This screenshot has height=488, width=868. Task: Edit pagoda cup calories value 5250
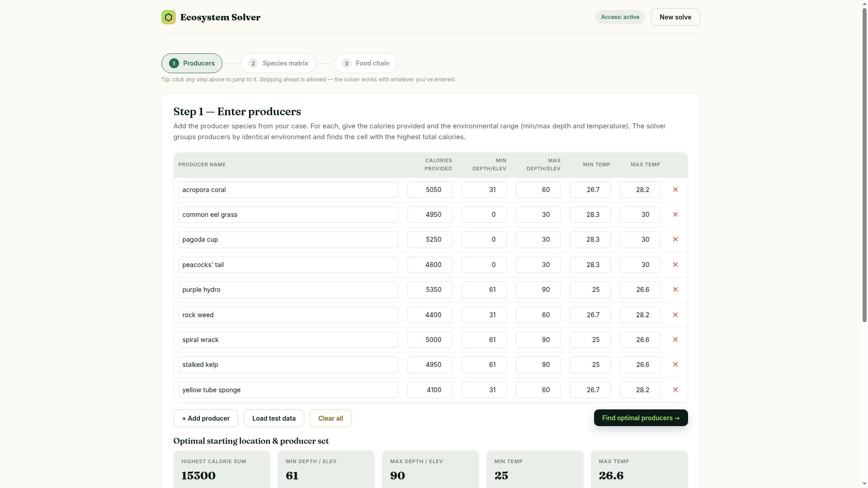click(x=430, y=239)
